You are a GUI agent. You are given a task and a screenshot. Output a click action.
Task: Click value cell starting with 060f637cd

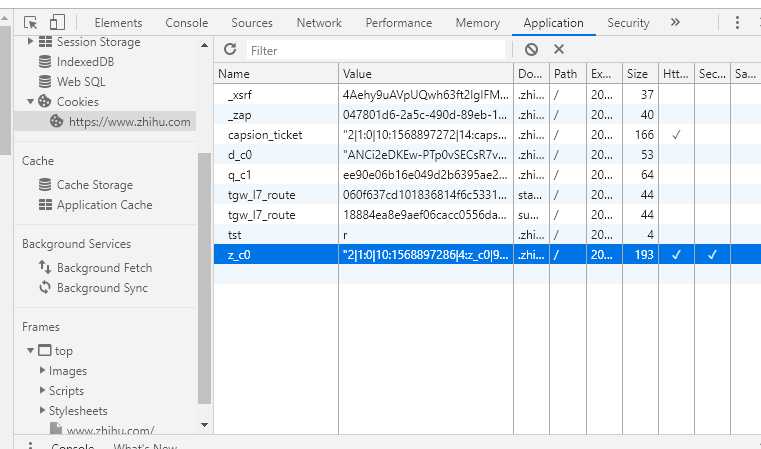pos(426,195)
